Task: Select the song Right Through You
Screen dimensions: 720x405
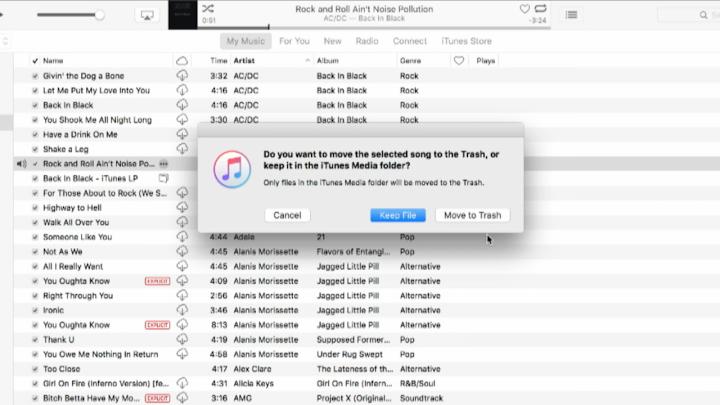Action: point(78,296)
